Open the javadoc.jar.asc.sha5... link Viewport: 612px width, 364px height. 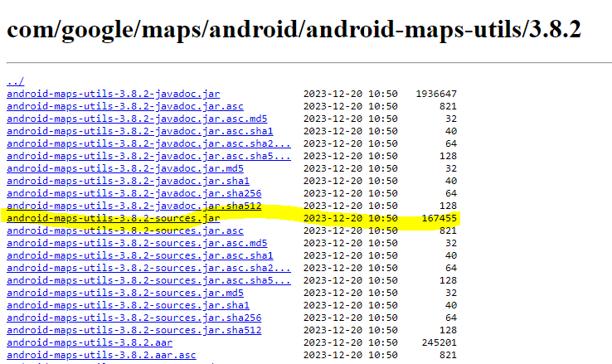click(x=148, y=157)
